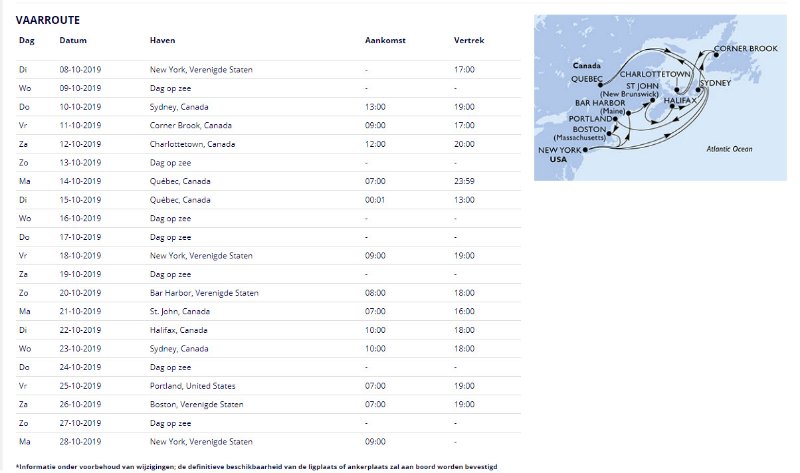Click the Vertrek column header
800x473 pixels.
[469, 40]
